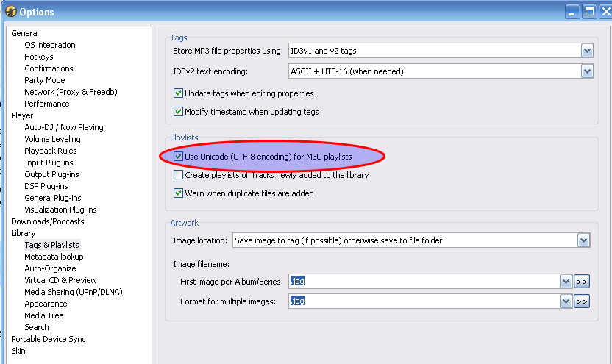612x364 pixels.
Task: Go to Auto-Organize options
Action: 50,268
